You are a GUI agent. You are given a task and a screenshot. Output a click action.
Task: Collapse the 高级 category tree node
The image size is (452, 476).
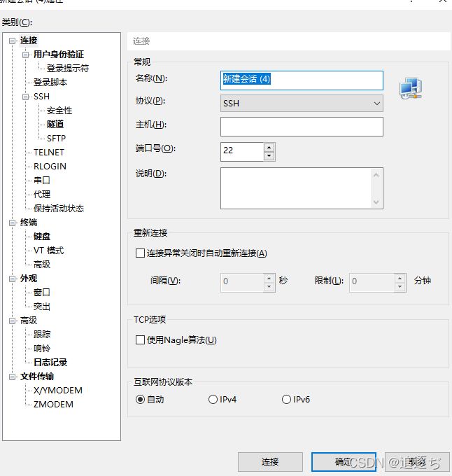coord(12,321)
